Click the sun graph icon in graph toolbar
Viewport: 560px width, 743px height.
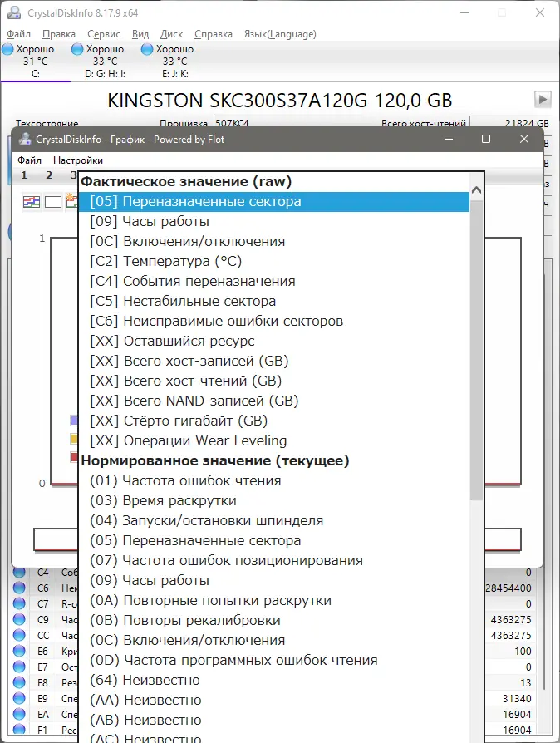[71, 201]
